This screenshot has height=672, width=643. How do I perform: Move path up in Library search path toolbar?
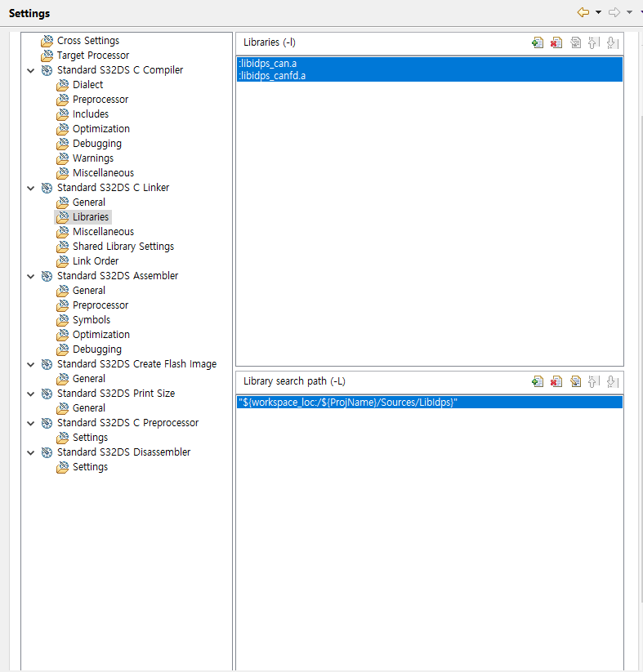(594, 381)
